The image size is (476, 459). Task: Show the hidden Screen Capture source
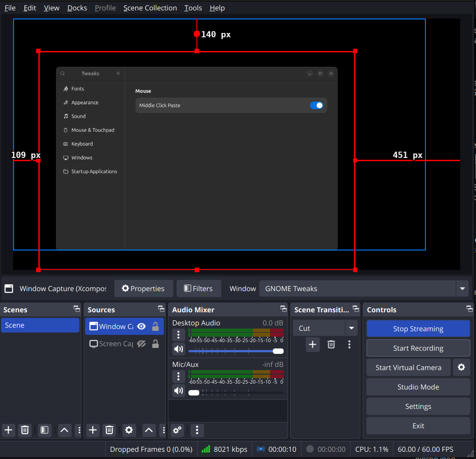point(141,344)
